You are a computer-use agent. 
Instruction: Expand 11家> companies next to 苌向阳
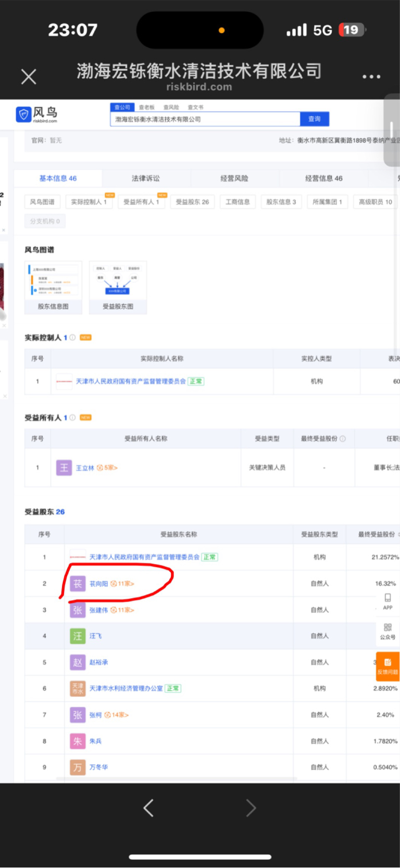tap(122, 584)
